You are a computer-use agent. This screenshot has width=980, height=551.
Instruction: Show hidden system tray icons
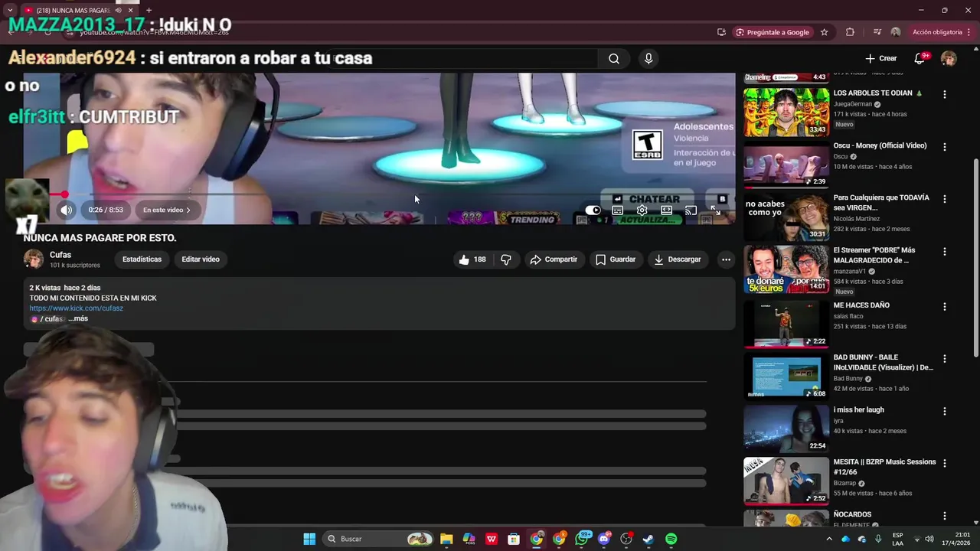coord(828,539)
